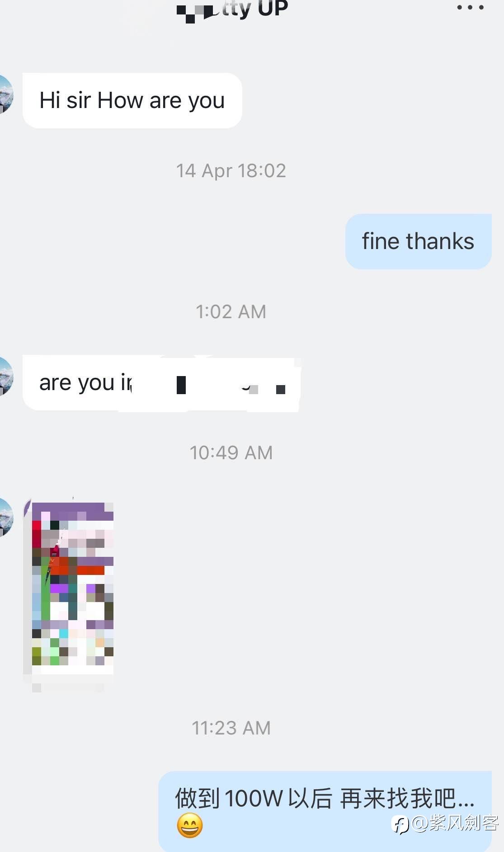Tap the grinning emoji in the last message
504x852 pixels.
[x=189, y=825]
